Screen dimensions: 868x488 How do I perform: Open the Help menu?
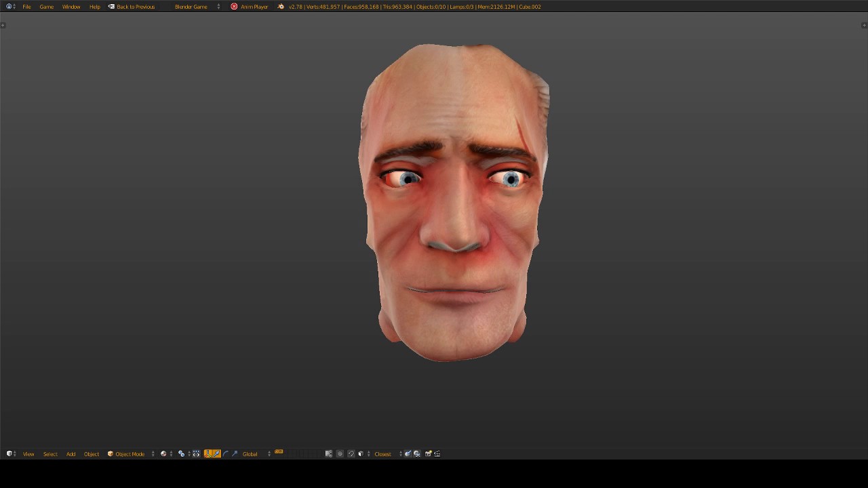pyautogui.click(x=95, y=7)
